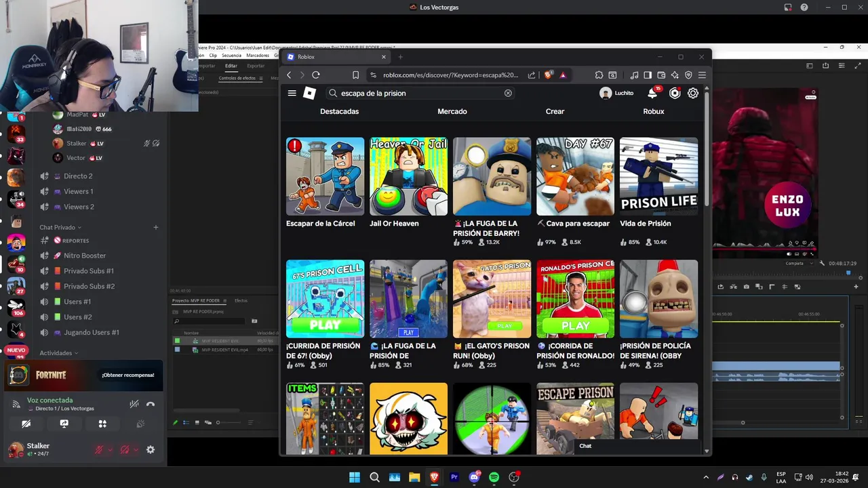Image resolution: width=868 pixels, height=488 pixels.
Task: Open Discord user settings gear
Action: click(x=151, y=449)
